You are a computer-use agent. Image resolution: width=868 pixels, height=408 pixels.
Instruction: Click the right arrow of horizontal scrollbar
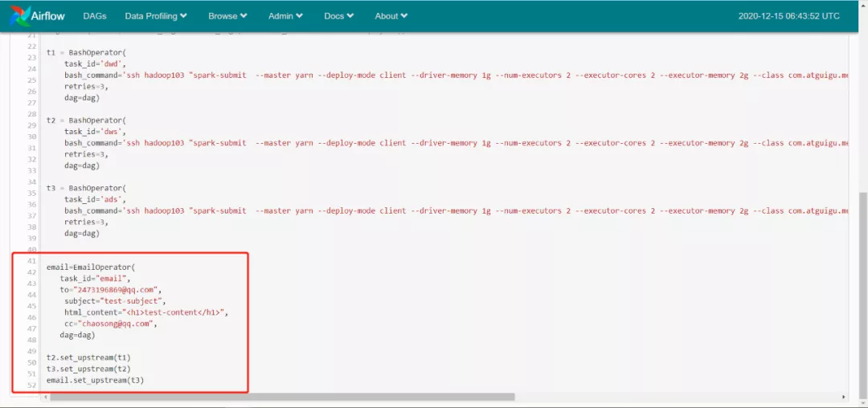coord(844,397)
